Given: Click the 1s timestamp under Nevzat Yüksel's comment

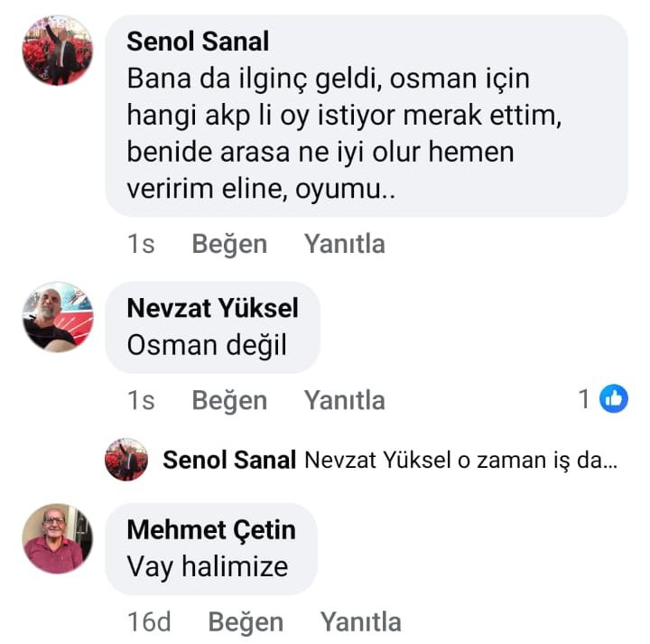Looking at the screenshot, I should pos(141,400).
